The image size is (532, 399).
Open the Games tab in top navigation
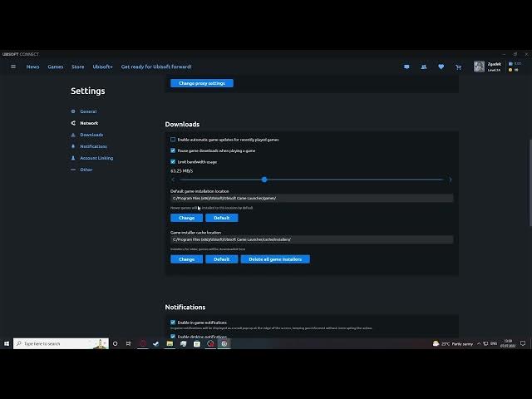55,66
